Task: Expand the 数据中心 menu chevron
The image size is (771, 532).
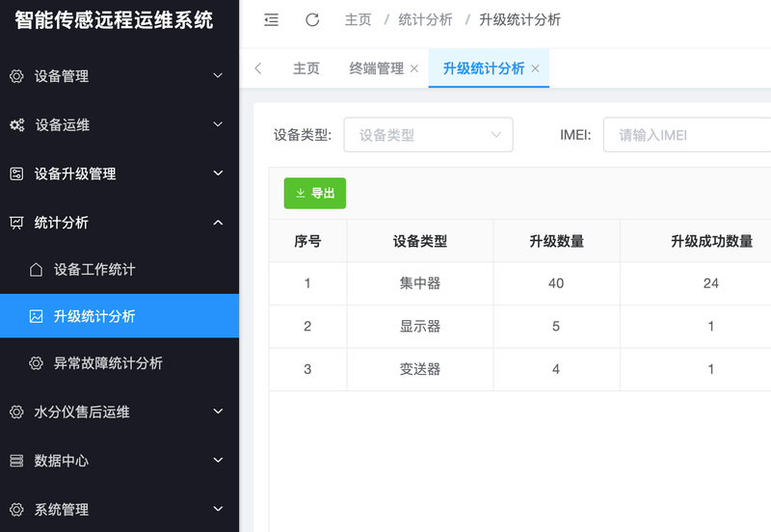Action: 218,460
